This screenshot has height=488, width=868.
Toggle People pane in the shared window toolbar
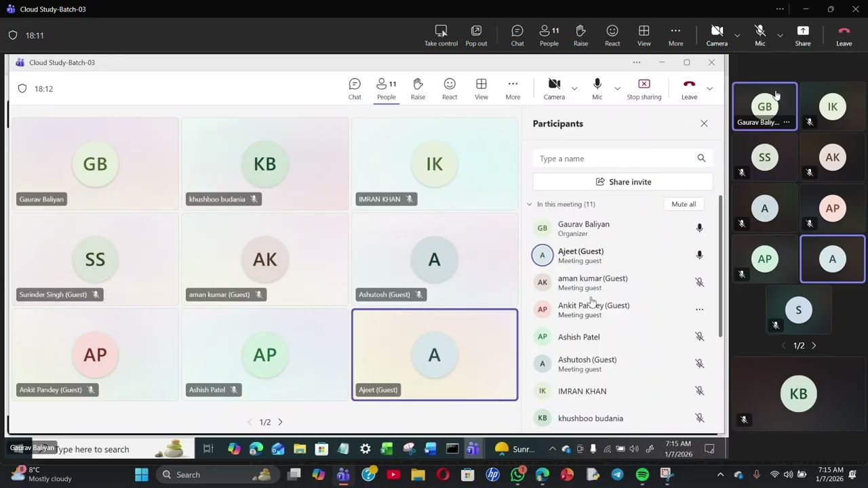386,89
